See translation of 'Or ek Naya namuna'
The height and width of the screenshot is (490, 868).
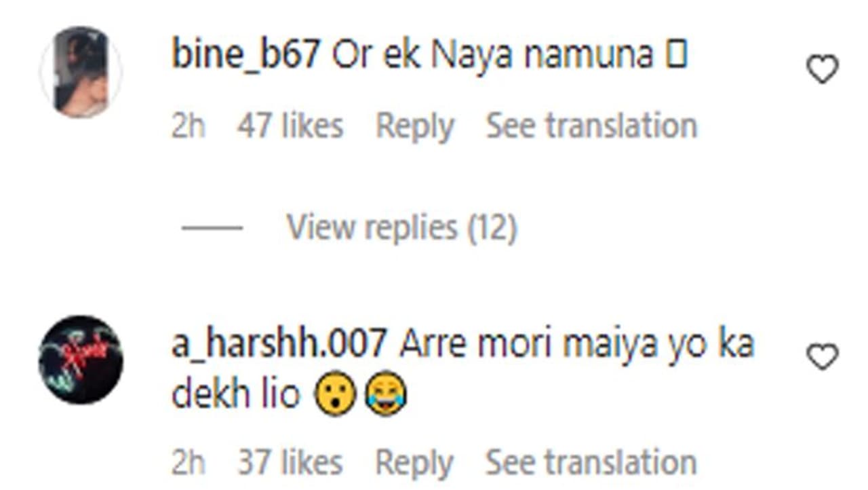[591, 126]
